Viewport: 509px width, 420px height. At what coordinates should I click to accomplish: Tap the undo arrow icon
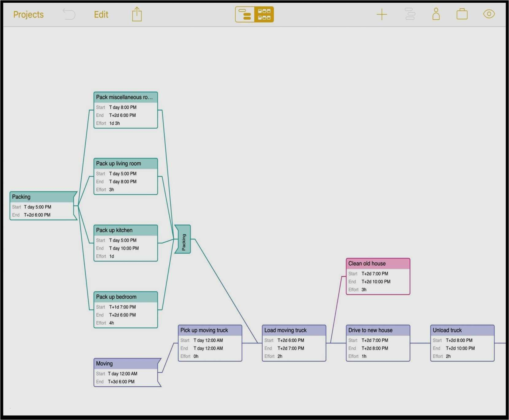coord(69,14)
